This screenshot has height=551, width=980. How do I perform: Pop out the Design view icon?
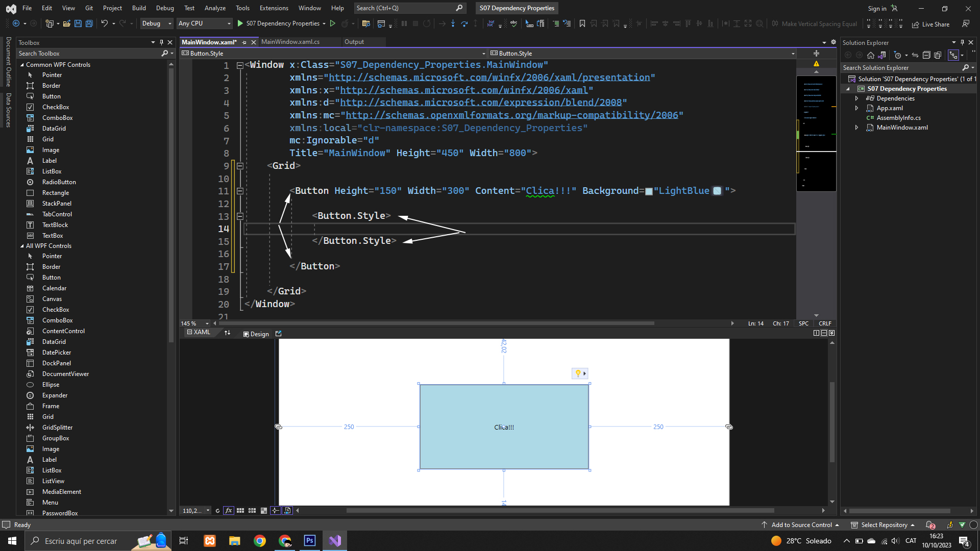click(278, 334)
